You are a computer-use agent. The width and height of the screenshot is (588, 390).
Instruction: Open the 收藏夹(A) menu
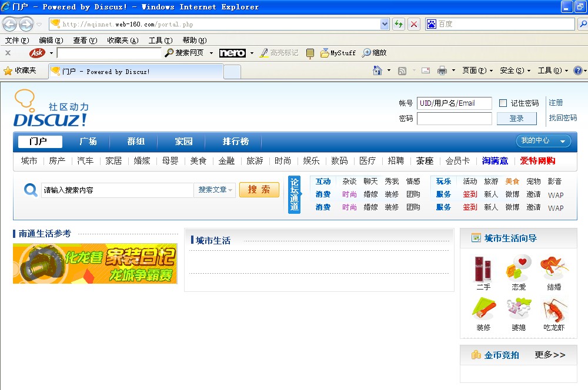pos(122,41)
